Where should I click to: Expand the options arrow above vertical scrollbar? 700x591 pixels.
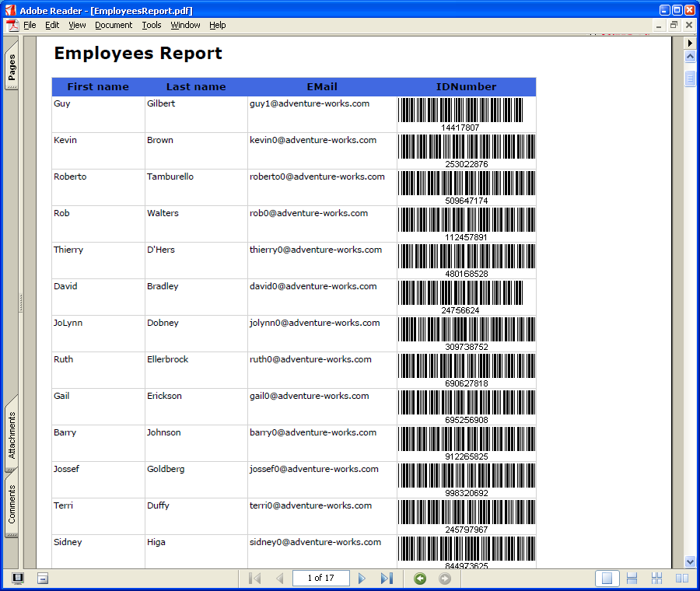point(690,44)
